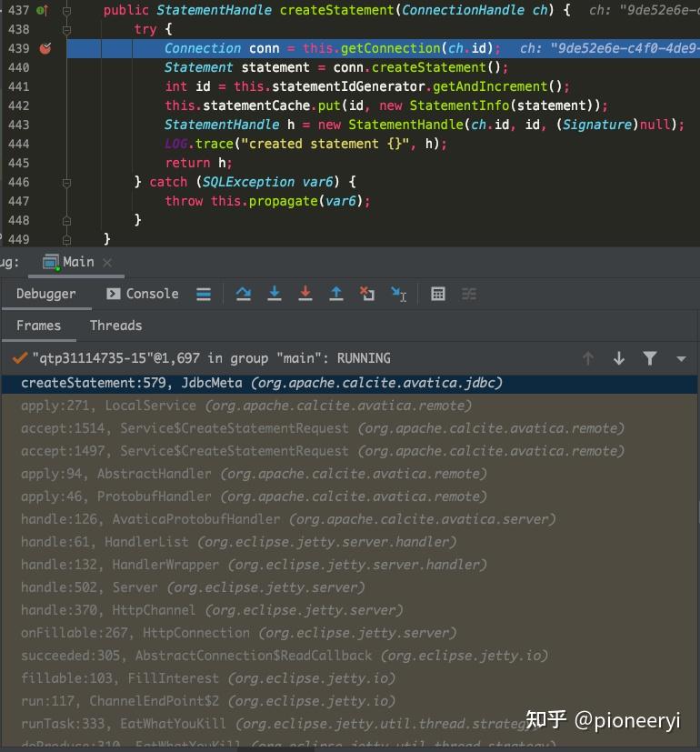Select the next frame with down arrow
This screenshot has width=700, height=752.
click(619, 358)
